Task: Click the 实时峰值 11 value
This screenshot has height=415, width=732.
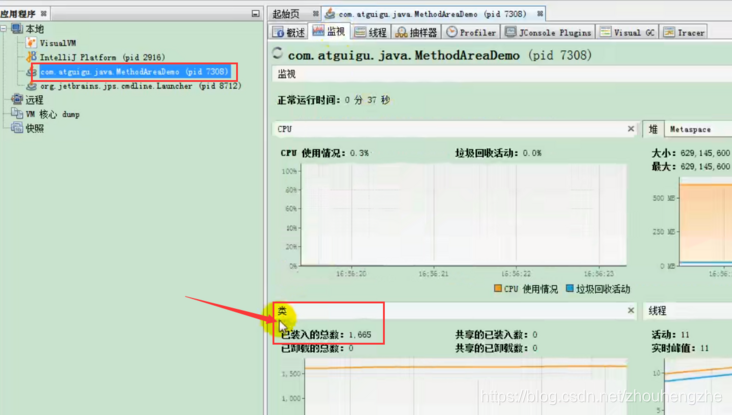Action: click(x=704, y=348)
